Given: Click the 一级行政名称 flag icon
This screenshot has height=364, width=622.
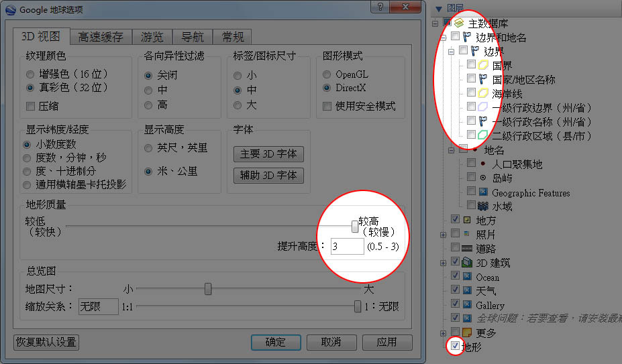Looking at the screenshot, I should tap(482, 121).
